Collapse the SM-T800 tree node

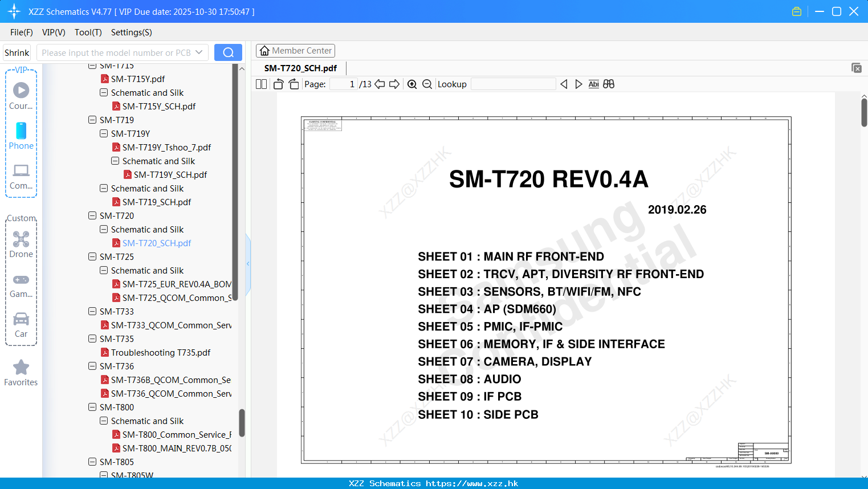pyautogui.click(x=92, y=407)
